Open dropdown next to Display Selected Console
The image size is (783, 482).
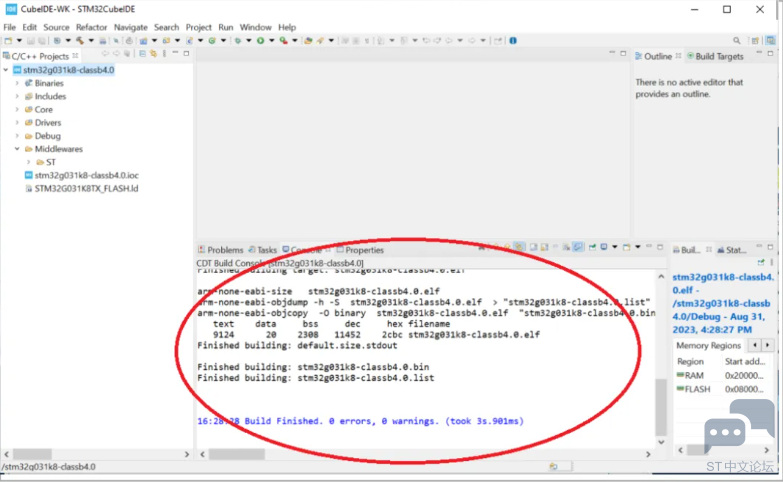[615, 247]
